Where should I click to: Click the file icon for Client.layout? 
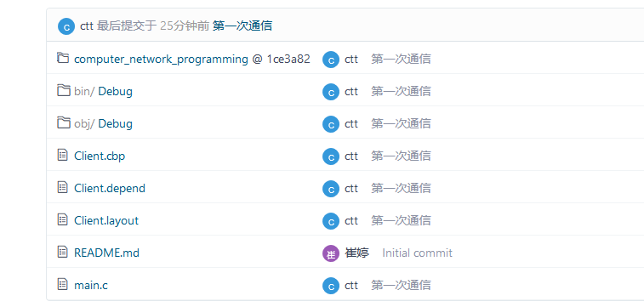pos(62,220)
